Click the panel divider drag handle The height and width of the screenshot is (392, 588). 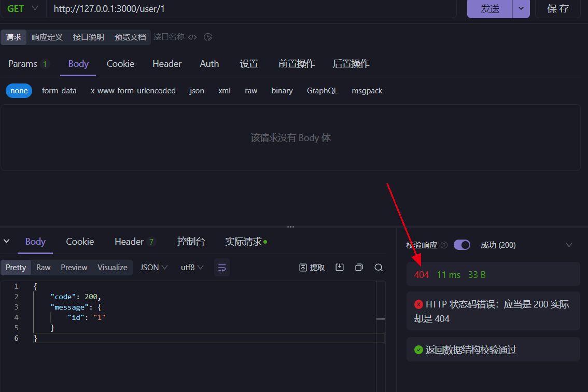click(x=290, y=227)
